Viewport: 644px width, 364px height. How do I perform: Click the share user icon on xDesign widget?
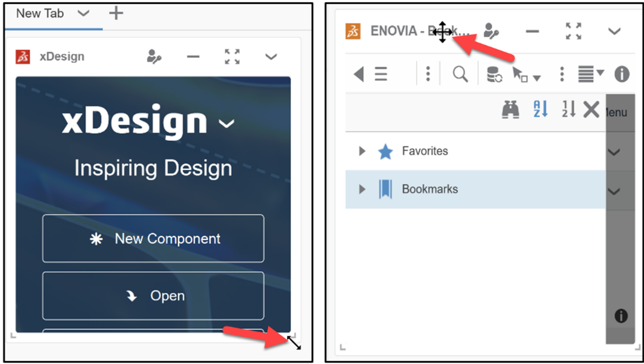(154, 56)
